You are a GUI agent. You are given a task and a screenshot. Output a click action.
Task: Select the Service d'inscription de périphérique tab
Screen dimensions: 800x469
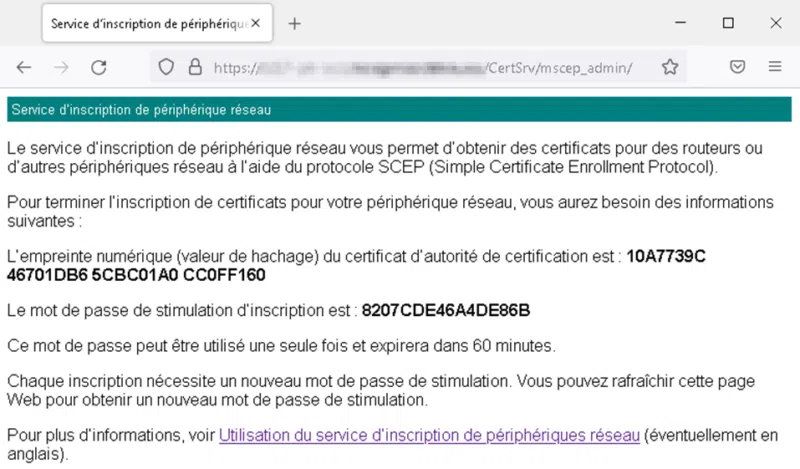pyautogui.click(x=157, y=23)
